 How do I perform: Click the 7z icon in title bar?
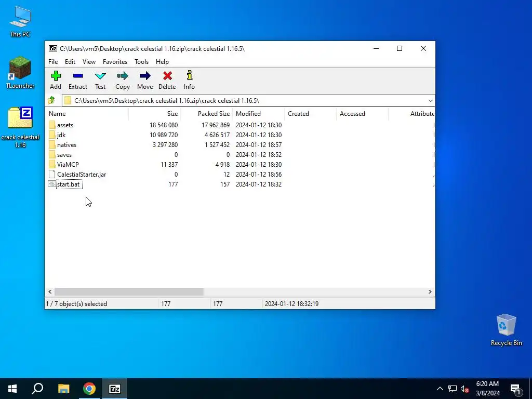coord(52,48)
